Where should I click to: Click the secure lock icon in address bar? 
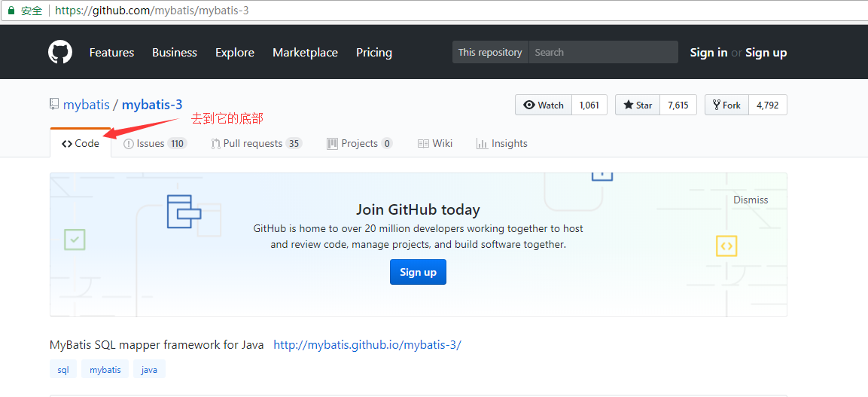click(x=11, y=11)
